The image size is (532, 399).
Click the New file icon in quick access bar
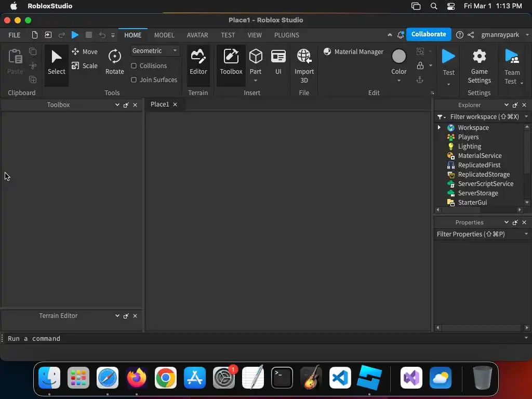coord(35,35)
